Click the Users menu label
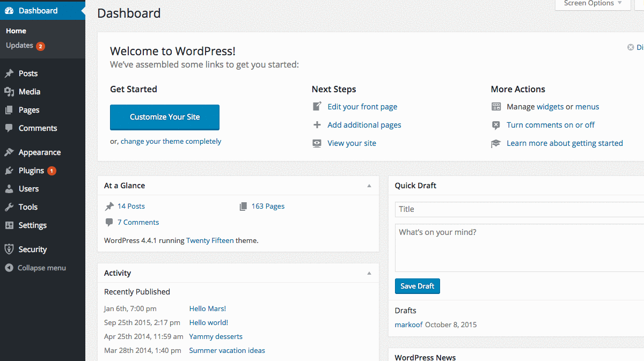The image size is (644, 361). pyautogui.click(x=28, y=189)
